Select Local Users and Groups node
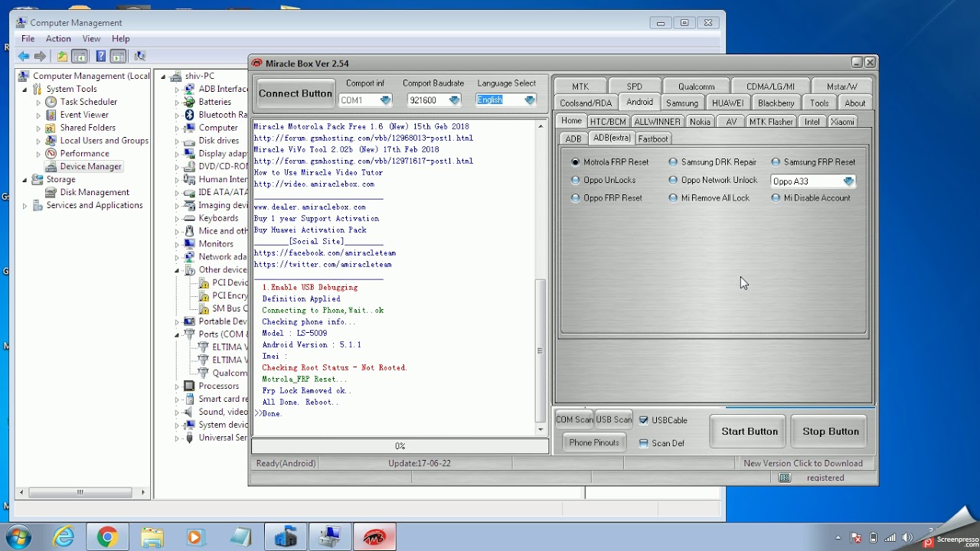This screenshot has width=980, height=551. coord(104,141)
